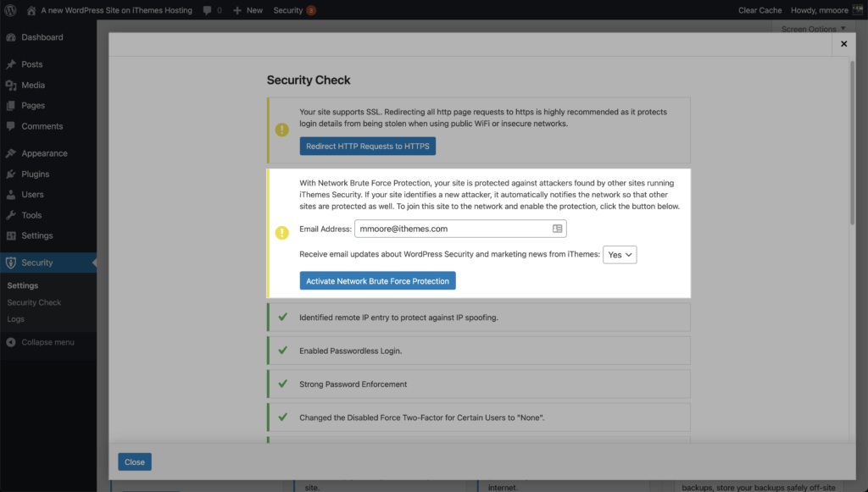
Task: Click the site name in admin bar
Action: click(116, 10)
